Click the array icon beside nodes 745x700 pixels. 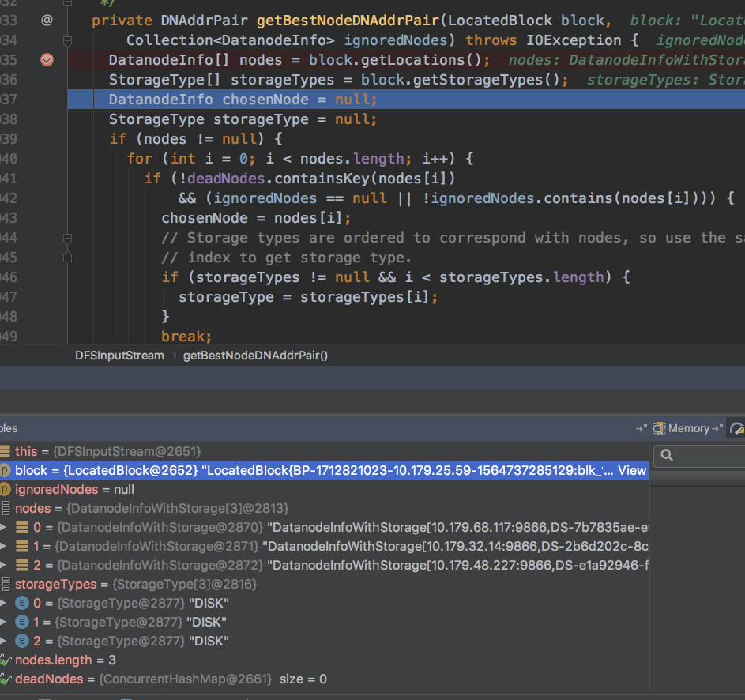point(6,508)
